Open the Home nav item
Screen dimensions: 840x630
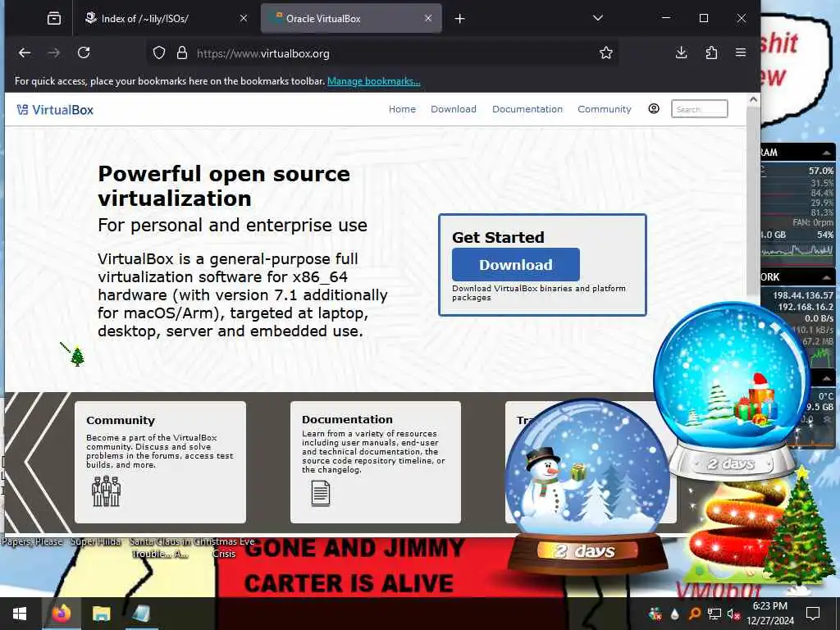[x=402, y=109]
